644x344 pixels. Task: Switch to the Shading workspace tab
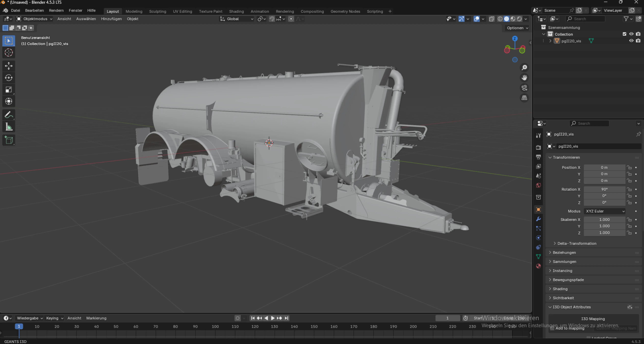point(237,11)
